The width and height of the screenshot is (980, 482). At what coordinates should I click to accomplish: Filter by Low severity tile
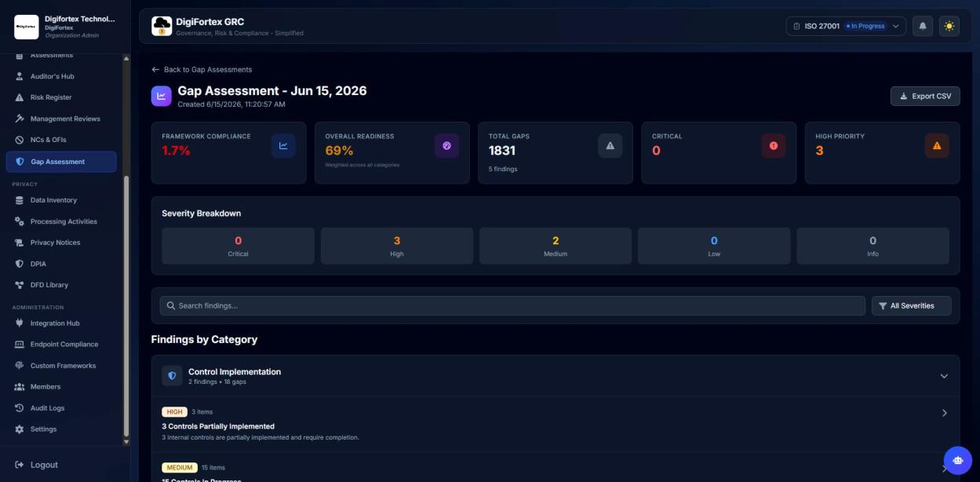coord(714,246)
